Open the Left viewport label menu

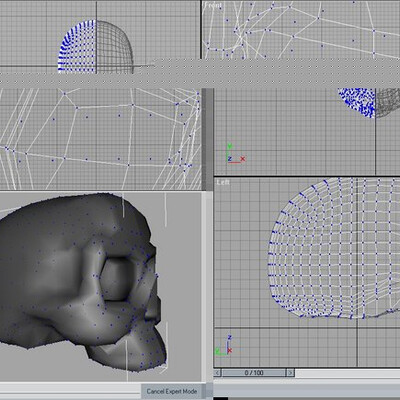[223, 182]
